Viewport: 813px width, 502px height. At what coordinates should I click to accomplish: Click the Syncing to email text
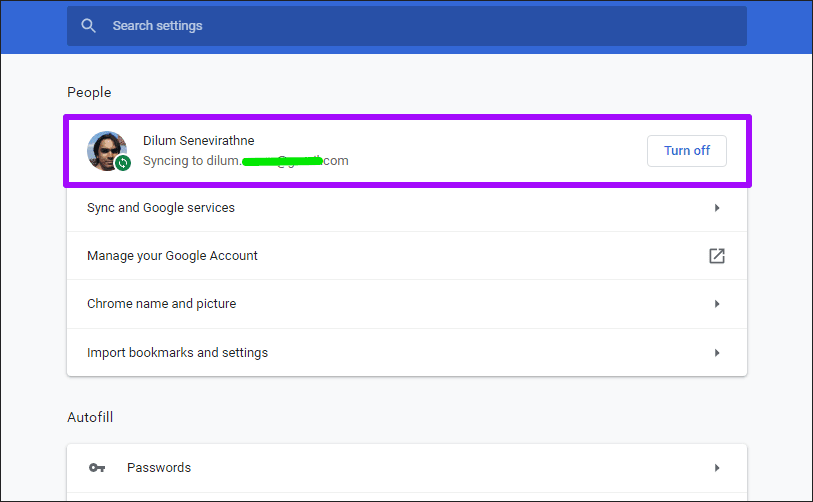click(x=246, y=161)
